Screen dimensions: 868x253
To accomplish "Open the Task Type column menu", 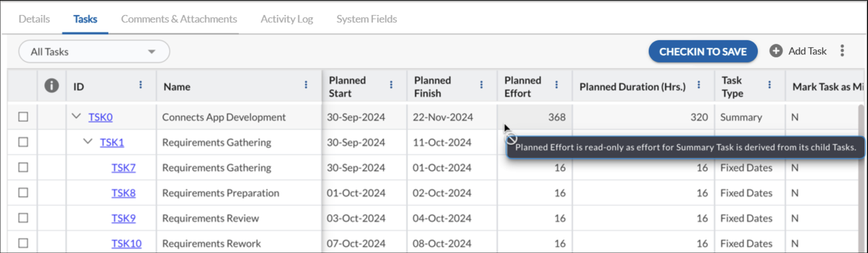I will pyautogui.click(x=770, y=85).
